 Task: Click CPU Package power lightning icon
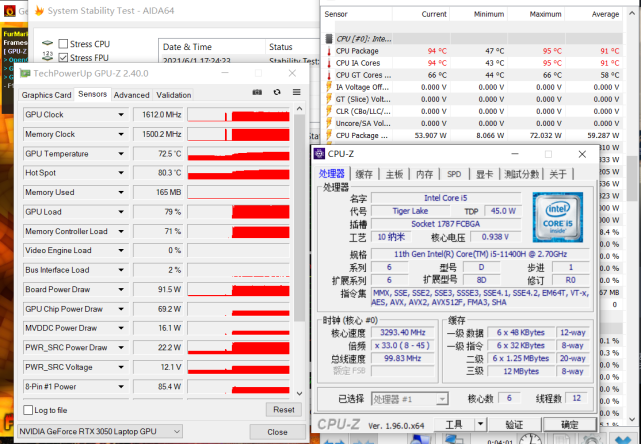pos(329,135)
